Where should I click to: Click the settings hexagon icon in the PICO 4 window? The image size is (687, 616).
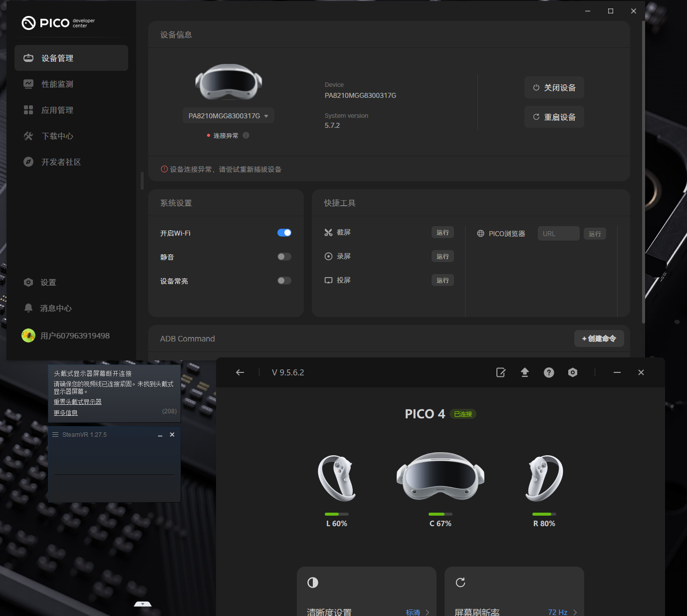tap(573, 372)
